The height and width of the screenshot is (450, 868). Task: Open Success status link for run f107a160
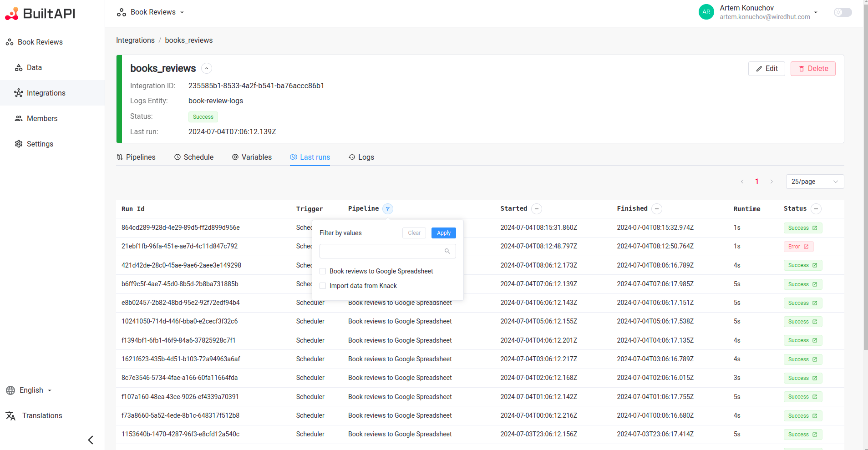point(803,397)
